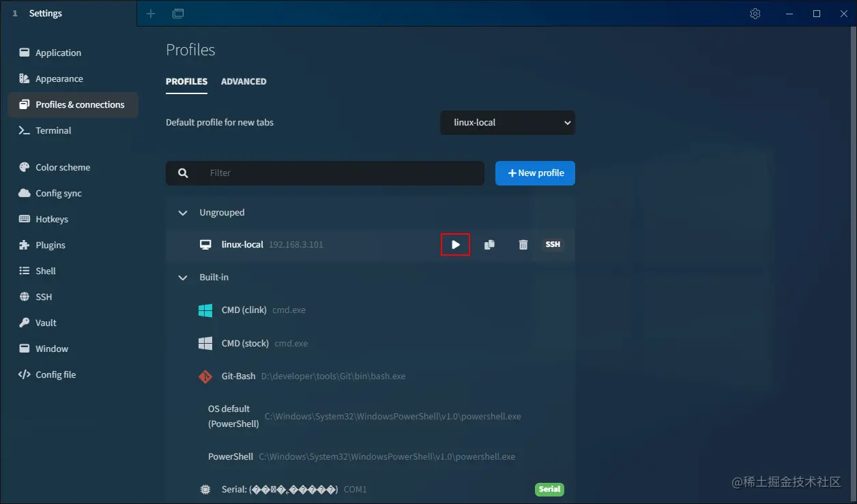Select the linux-local profile row
The height and width of the screenshot is (504, 857).
371,244
